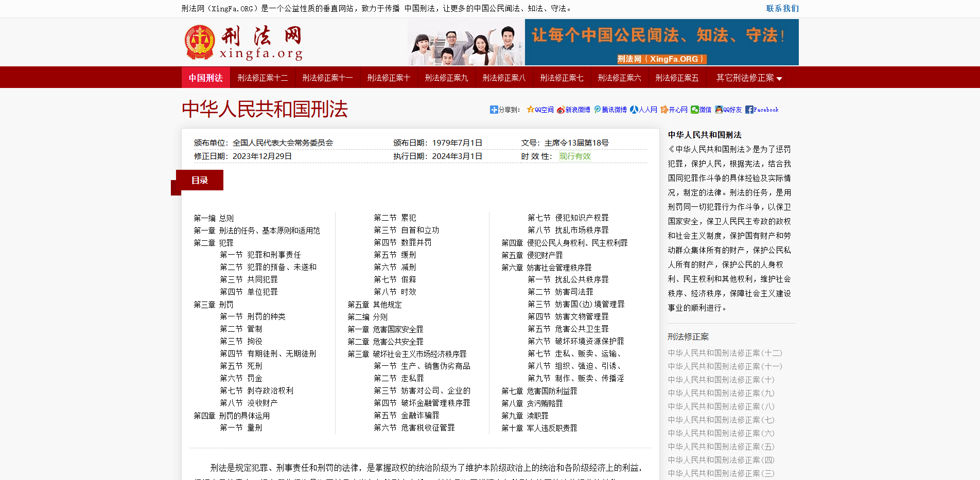Share to 腾讯微博
Screen dimensions: 980x480
(609, 110)
